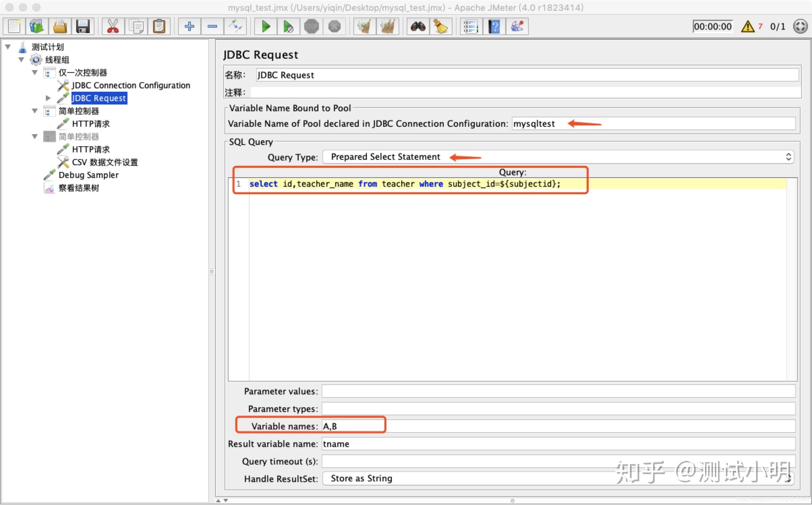Click the Result variable name field
This screenshot has height=505, width=812.
[x=371, y=444]
